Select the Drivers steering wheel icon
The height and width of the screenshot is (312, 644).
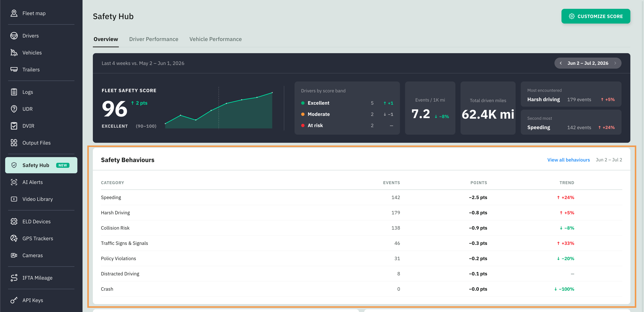[14, 36]
